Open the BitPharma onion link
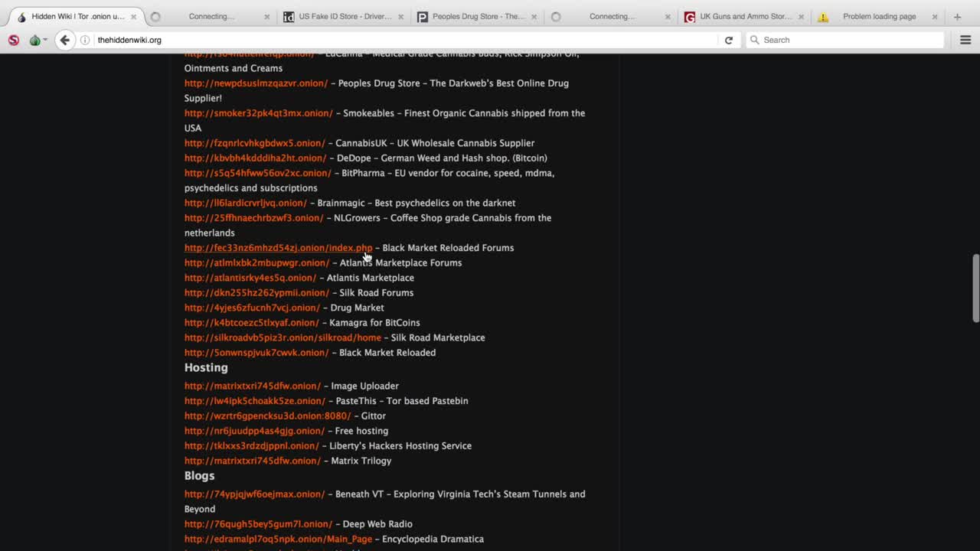980x551 pixels. [258, 173]
